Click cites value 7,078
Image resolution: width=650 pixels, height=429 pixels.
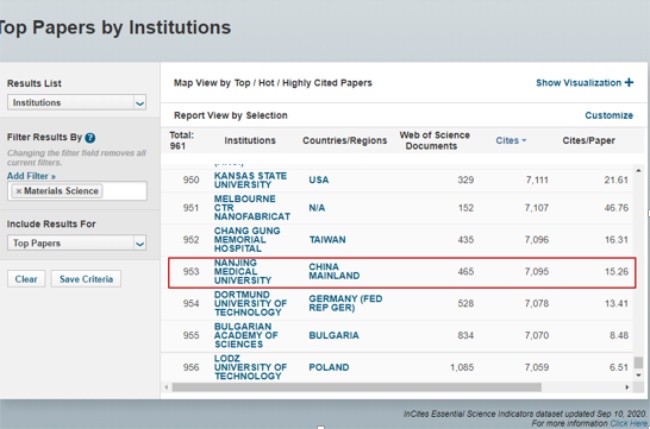coord(536,303)
